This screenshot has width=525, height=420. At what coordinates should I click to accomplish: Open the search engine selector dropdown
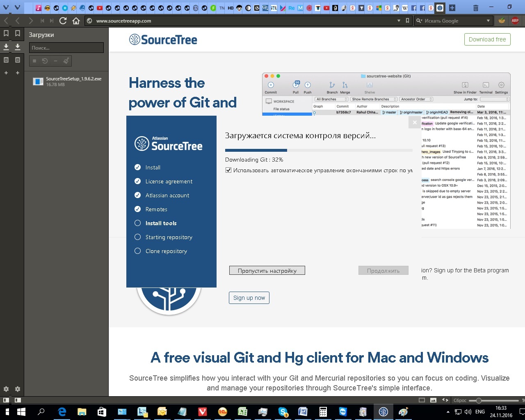419,21
